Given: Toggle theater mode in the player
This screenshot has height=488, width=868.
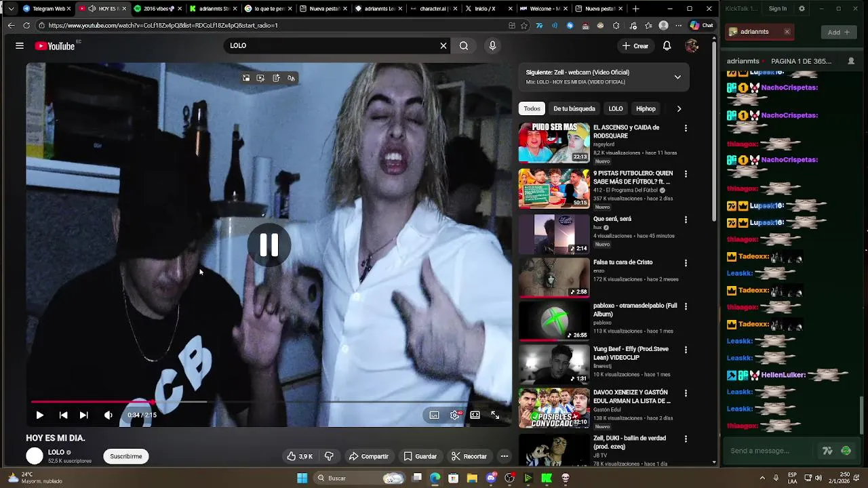Looking at the screenshot, I should click(x=475, y=415).
